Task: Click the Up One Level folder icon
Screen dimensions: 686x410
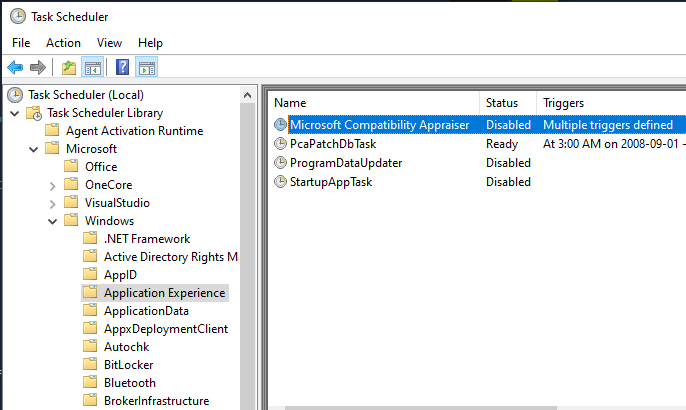Action: click(x=68, y=67)
